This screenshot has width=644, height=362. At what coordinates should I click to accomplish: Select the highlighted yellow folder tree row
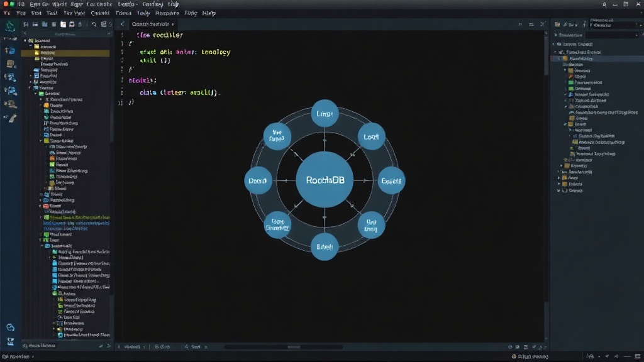[65, 53]
